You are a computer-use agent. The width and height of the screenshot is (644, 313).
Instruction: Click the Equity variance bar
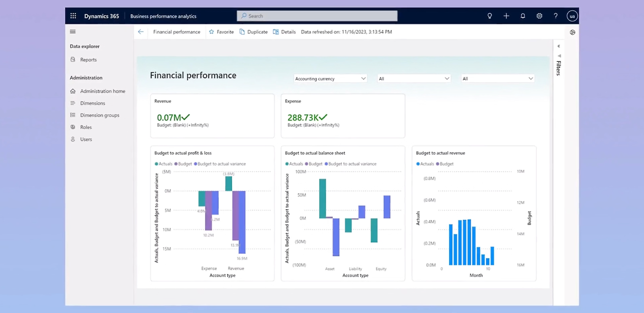(387, 207)
